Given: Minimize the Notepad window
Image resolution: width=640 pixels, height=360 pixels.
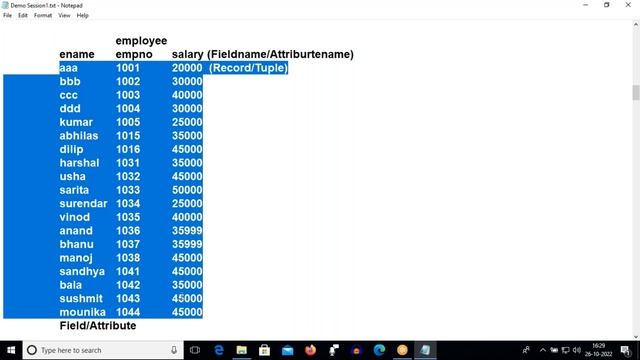Looking at the screenshot, I should tap(586, 5).
